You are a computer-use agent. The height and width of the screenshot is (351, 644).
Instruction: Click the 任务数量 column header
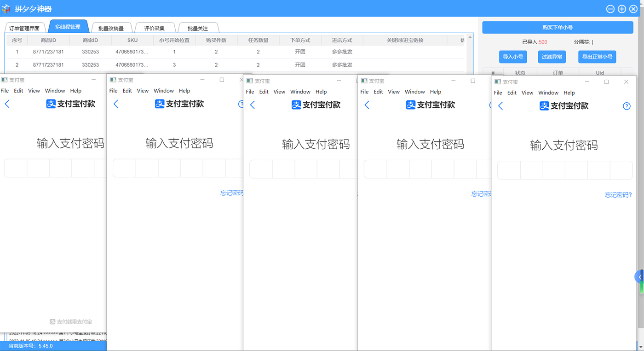tap(258, 41)
